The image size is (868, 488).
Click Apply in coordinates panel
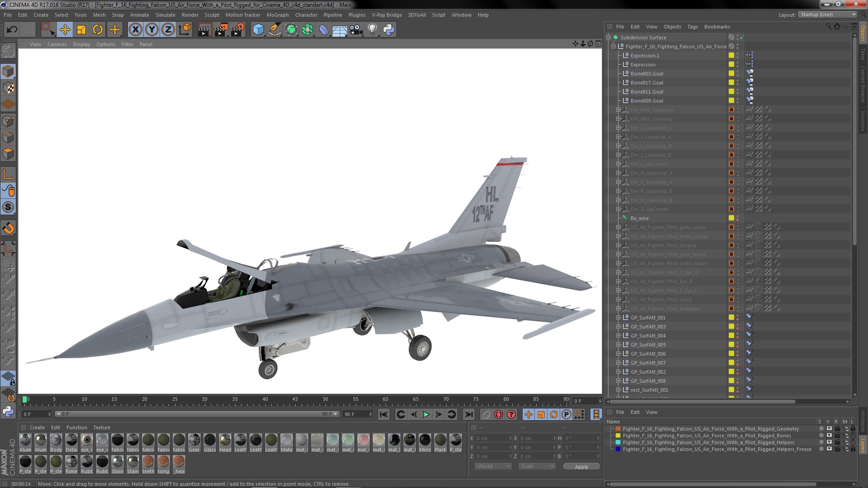coord(581,466)
